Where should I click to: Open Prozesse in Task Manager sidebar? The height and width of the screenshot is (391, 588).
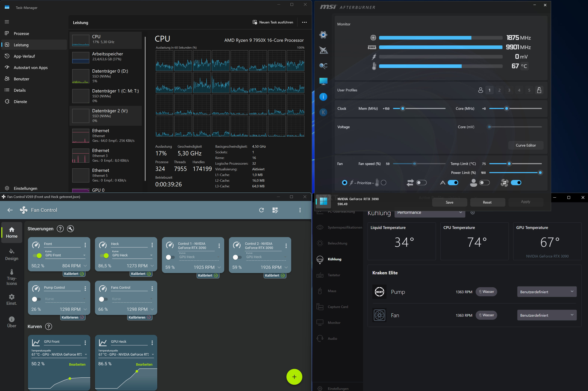coord(34,33)
